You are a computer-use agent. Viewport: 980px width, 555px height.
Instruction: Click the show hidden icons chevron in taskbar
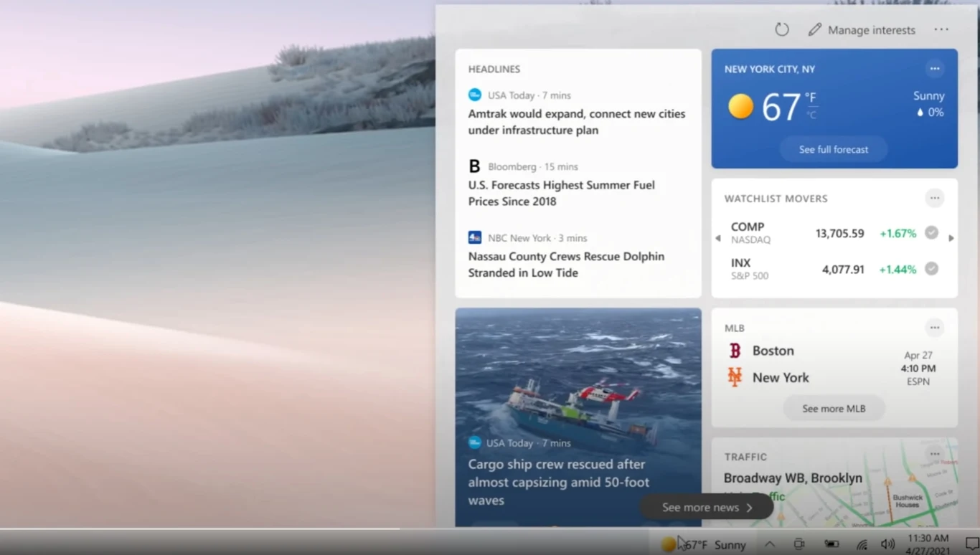click(x=769, y=544)
